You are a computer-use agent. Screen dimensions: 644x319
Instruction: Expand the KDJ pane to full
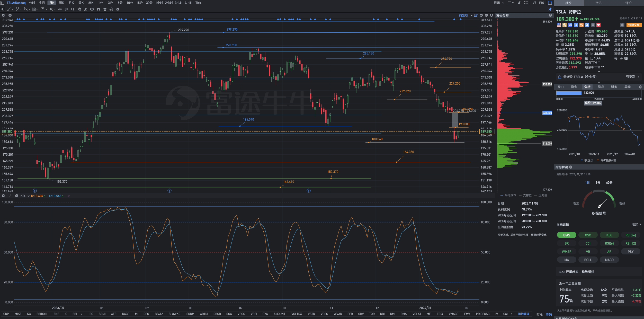(10, 196)
